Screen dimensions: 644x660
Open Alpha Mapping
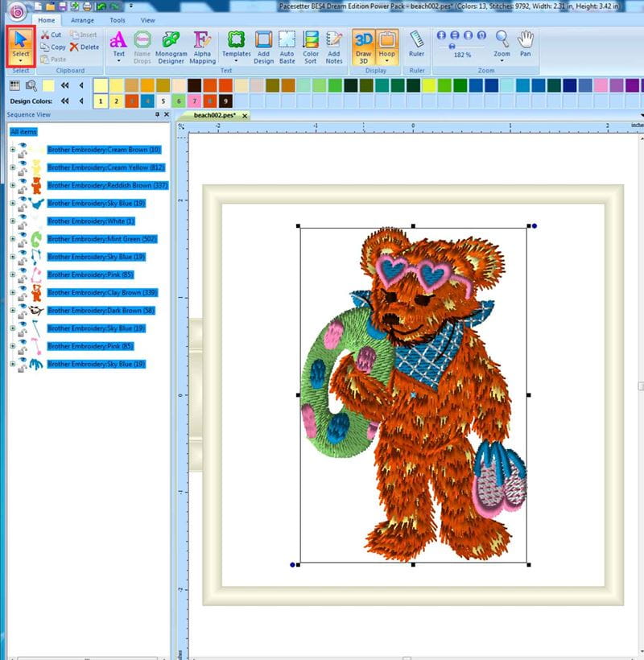tap(203, 47)
